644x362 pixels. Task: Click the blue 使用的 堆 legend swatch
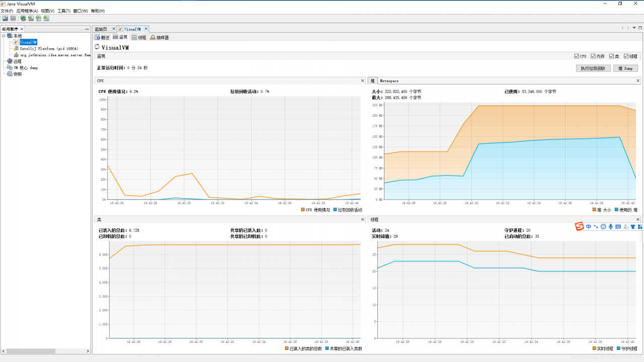(616, 210)
